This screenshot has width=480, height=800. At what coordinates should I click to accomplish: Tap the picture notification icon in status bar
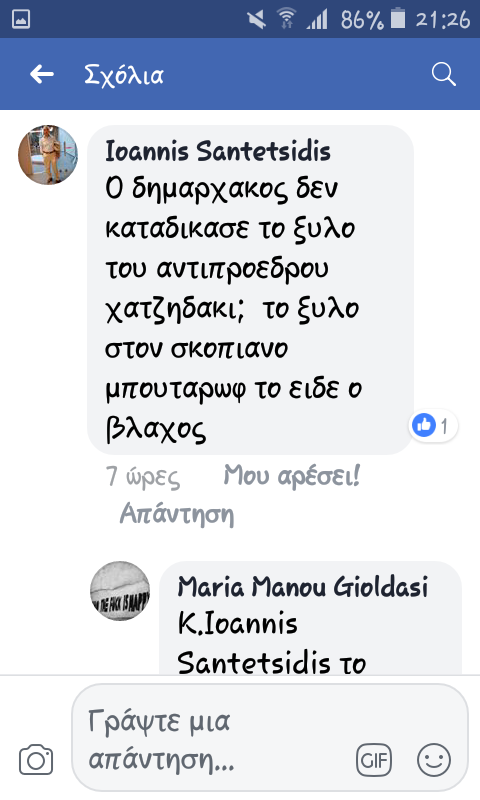tap(21, 19)
